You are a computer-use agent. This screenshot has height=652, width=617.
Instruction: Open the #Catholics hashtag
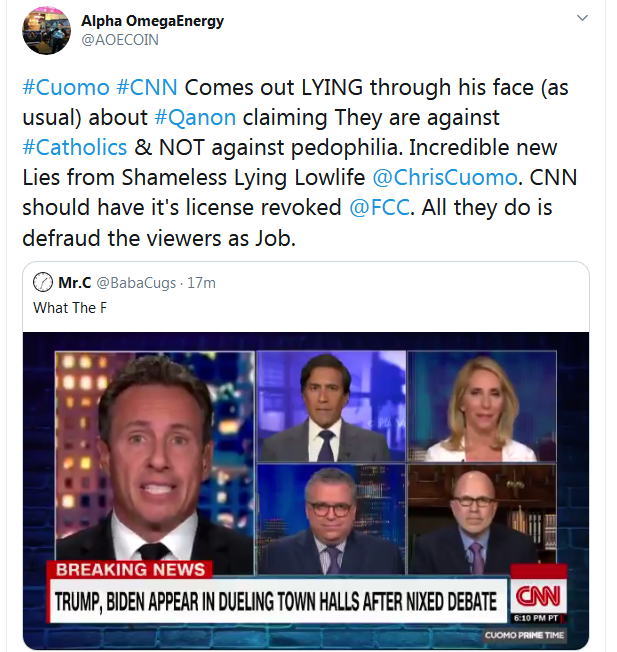coord(75,147)
